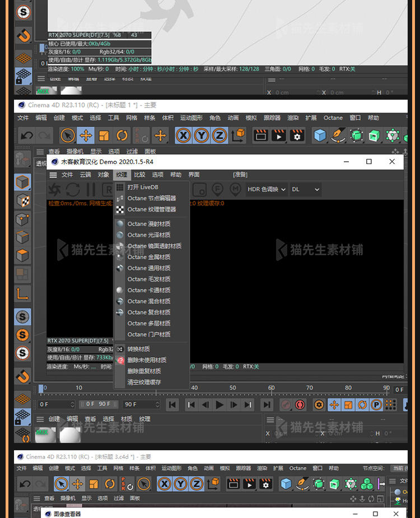420x518 pixels.
Task: Open coordinates panel hamburger menu above the X field
Action: click(270, 420)
